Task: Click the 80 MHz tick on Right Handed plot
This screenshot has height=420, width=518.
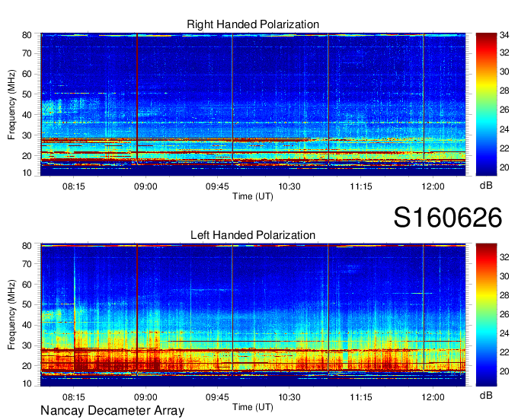Action: click(x=27, y=35)
